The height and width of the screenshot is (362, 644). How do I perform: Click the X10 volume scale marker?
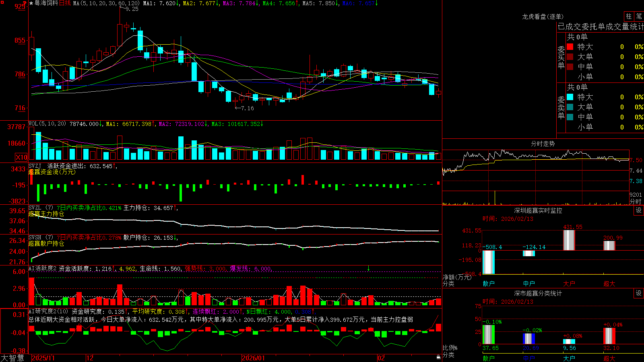coord(21,157)
